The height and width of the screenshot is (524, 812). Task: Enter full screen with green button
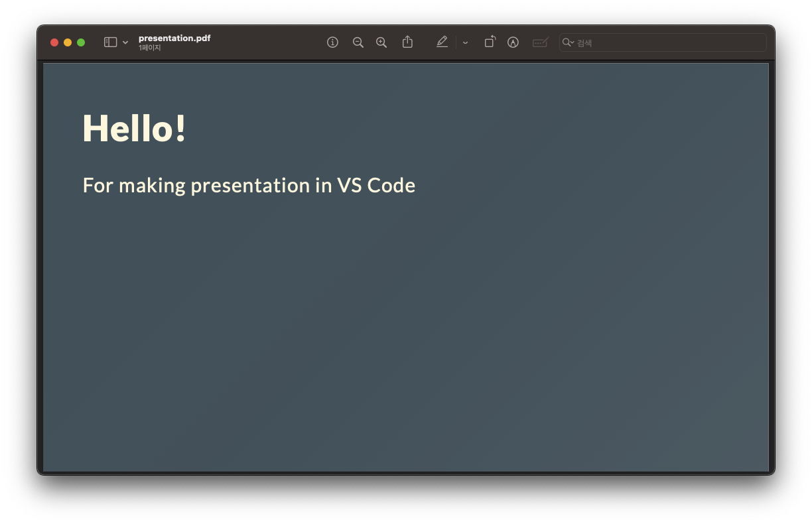tap(81, 42)
